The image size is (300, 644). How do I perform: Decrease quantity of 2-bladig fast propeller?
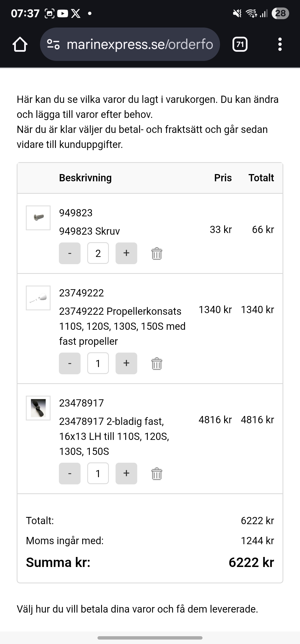point(70,474)
